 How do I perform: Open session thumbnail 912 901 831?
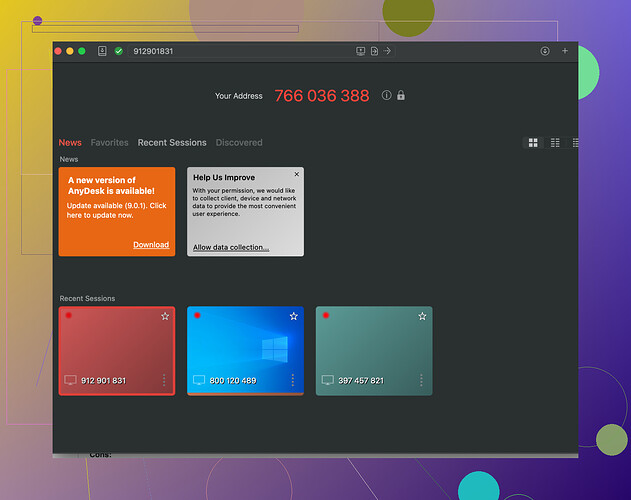(x=117, y=351)
